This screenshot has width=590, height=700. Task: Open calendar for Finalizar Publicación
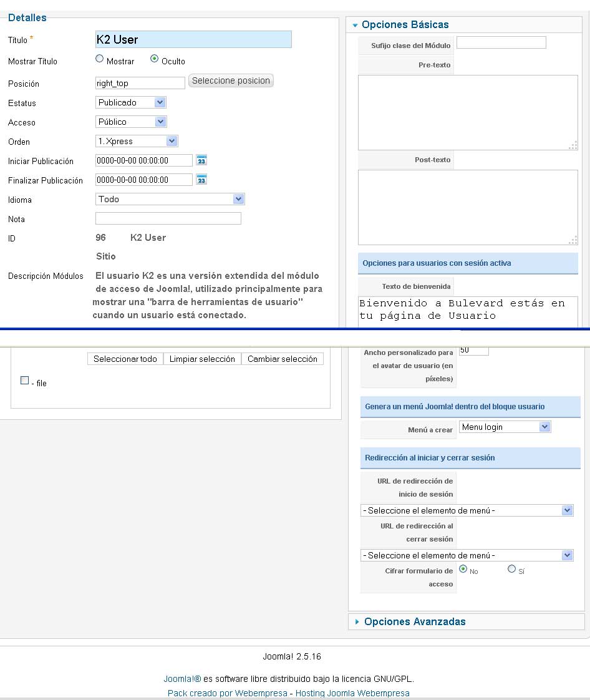(x=201, y=180)
